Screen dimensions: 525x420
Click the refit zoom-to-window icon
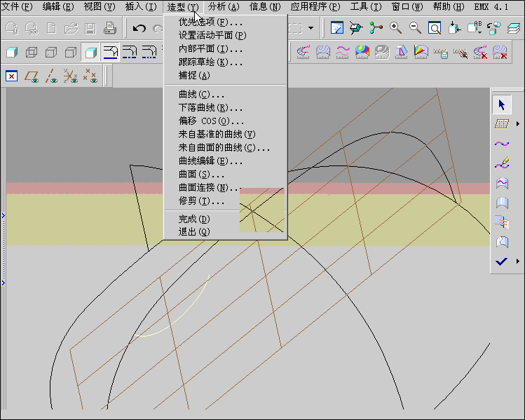(x=435, y=28)
